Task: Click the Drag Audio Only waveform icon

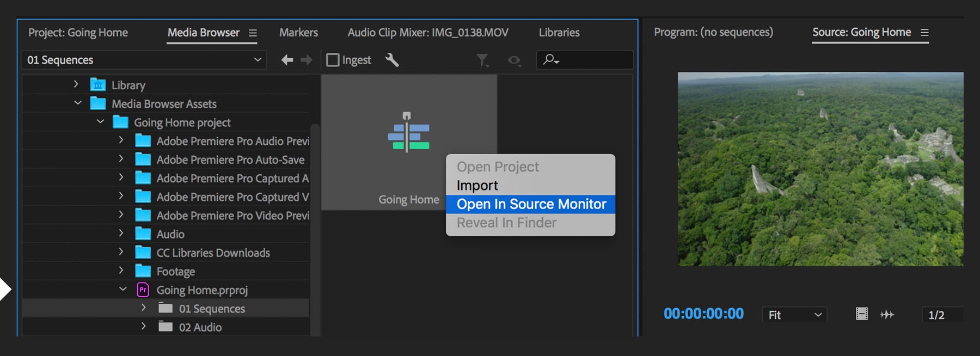Action: (x=887, y=314)
